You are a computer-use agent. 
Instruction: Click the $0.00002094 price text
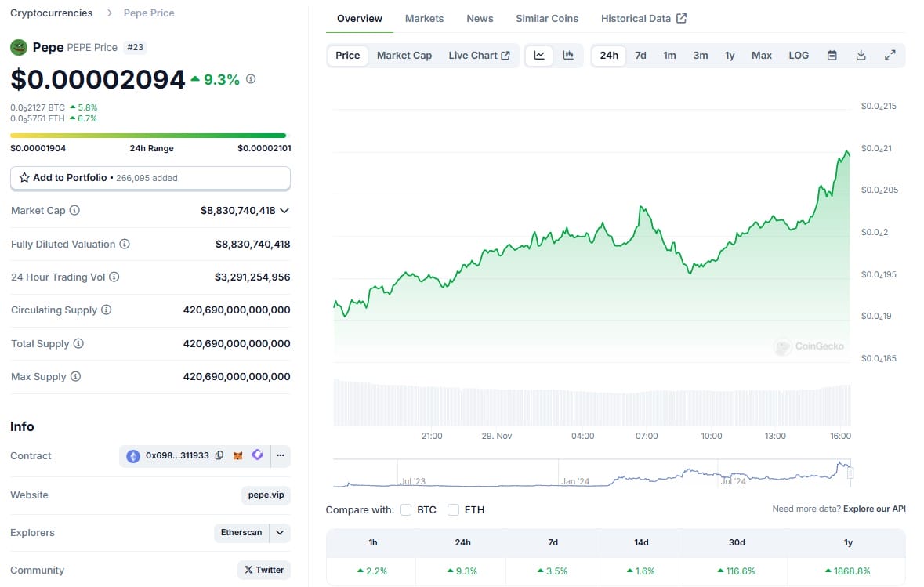pyautogui.click(x=98, y=80)
